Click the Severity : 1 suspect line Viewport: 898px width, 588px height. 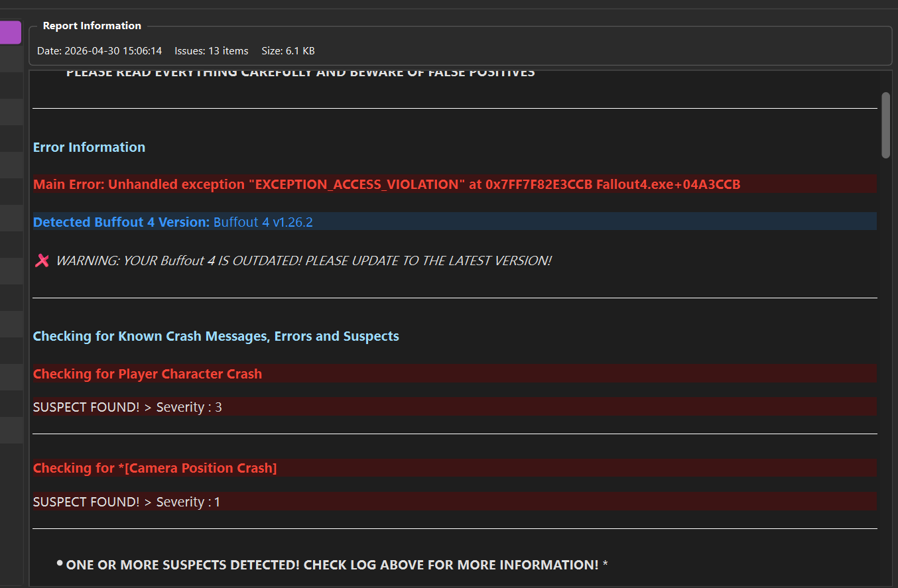[454, 502]
